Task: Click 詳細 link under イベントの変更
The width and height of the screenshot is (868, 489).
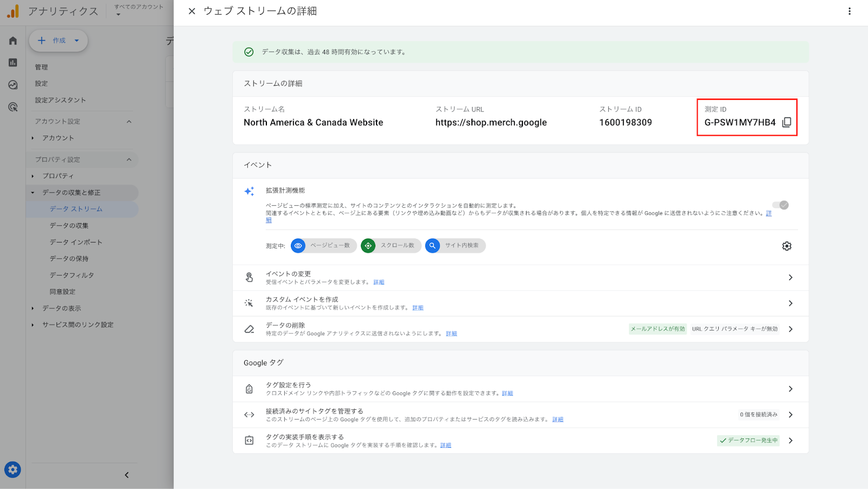Action: tap(379, 282)
